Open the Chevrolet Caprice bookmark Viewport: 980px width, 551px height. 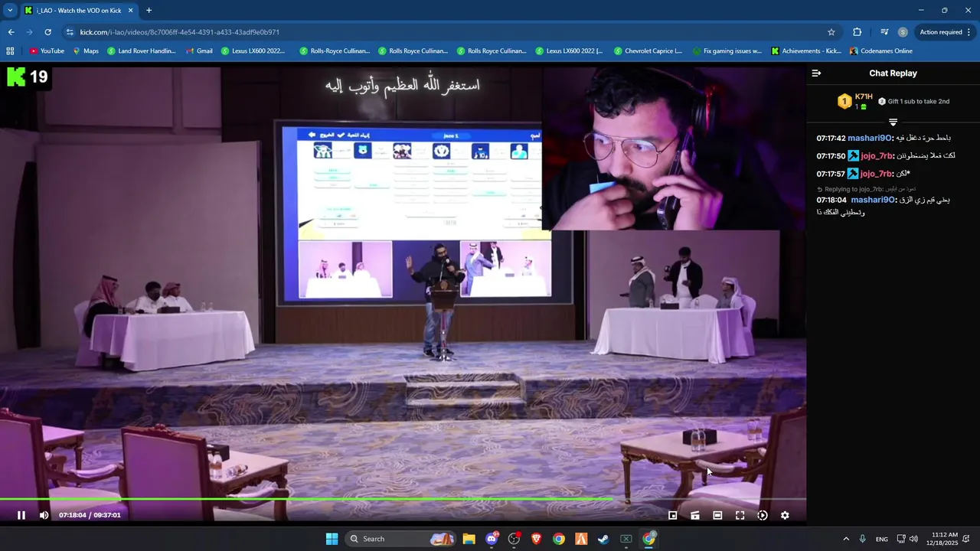point(648,51)
